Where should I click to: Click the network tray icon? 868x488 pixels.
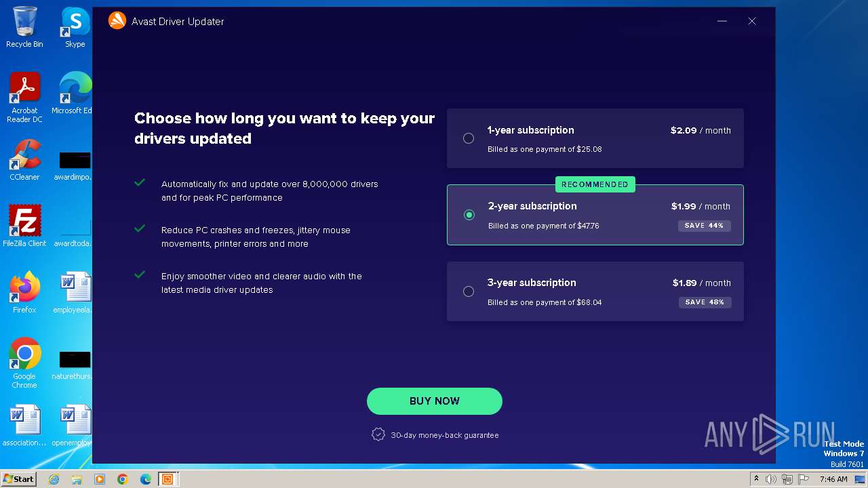(787, 479)
